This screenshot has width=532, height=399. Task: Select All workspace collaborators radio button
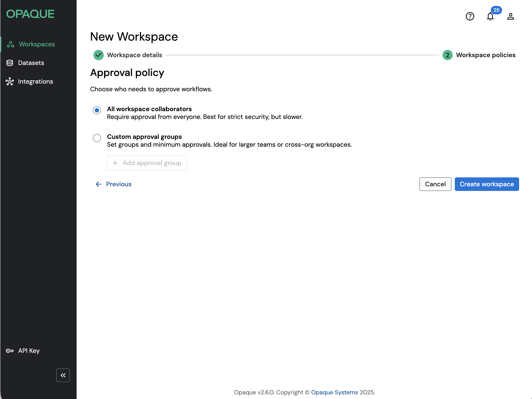coord(97,110)
